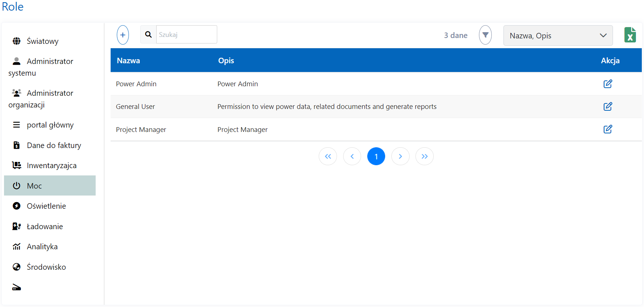Edit the Power Admin role
This screenshot has height=307, width=644.
[x=607, y=84]
